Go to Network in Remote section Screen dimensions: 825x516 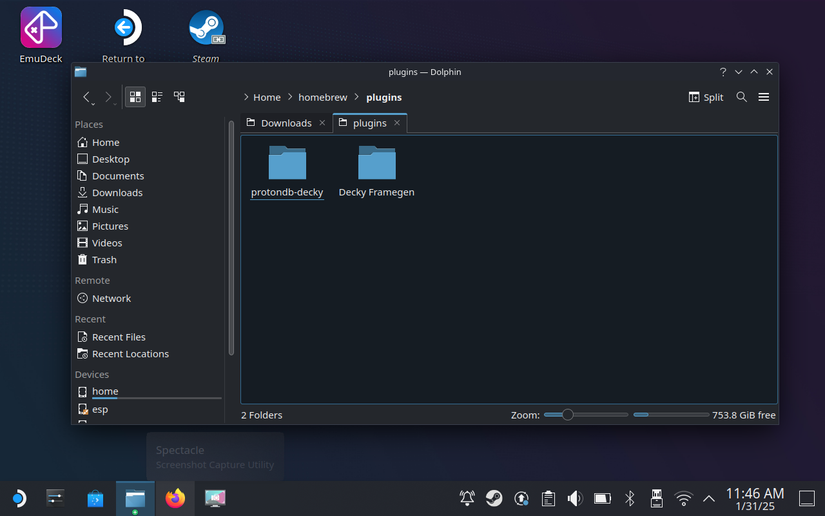coord(111,298)
